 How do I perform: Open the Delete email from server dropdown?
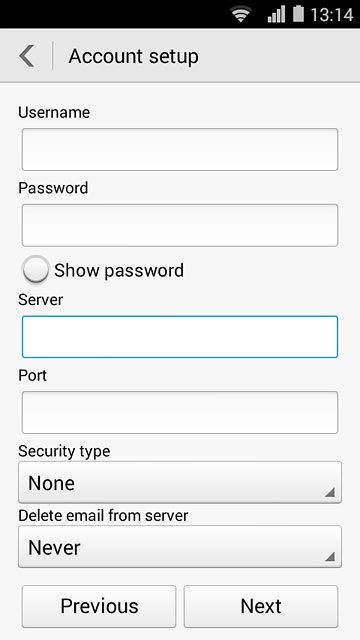click(x=180, y=547)
